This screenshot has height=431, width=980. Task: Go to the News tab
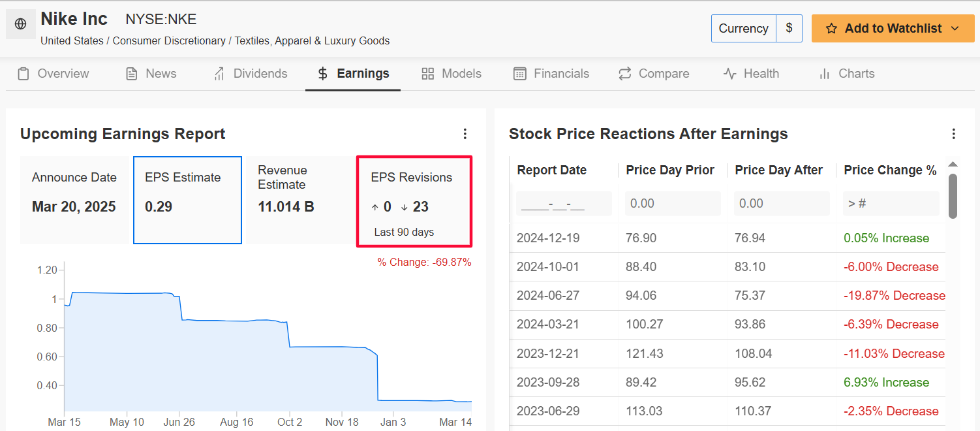(x=151, y=74)
